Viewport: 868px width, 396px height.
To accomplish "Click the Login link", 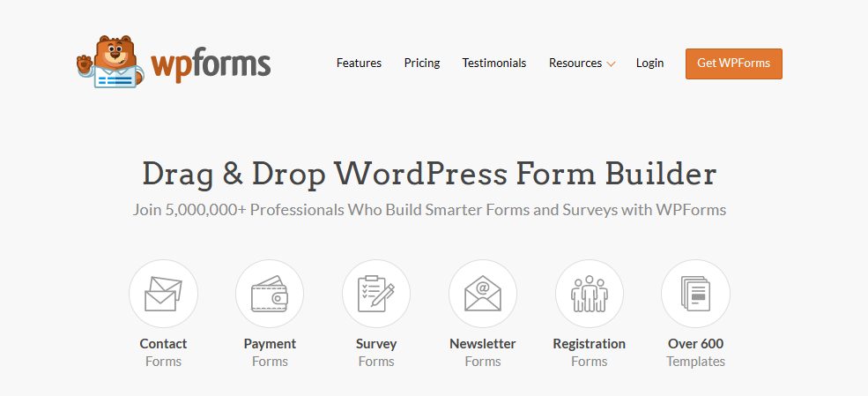I will [649, 64].
